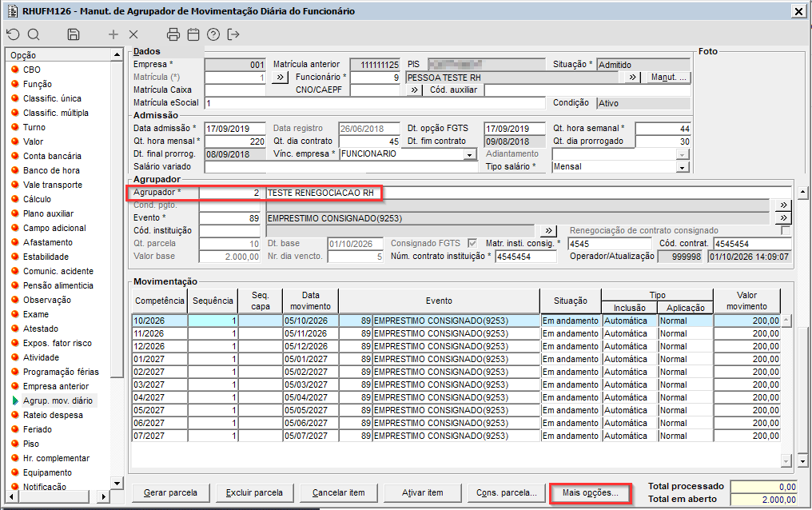Screen dimensions: 812x510
Task: Open the Função option in sidebar
Action: click(x=38, y=84)
